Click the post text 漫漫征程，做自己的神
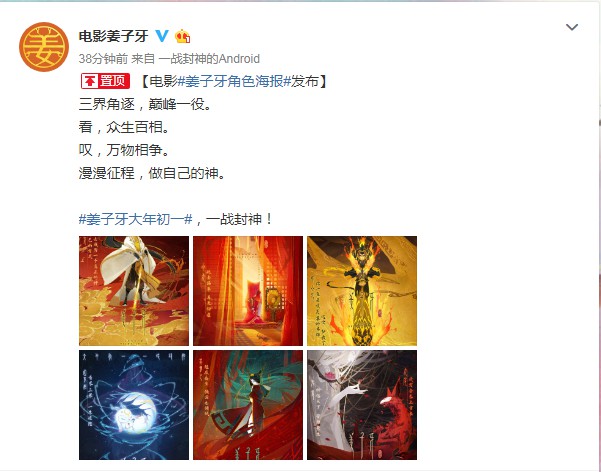 [152, 173]
